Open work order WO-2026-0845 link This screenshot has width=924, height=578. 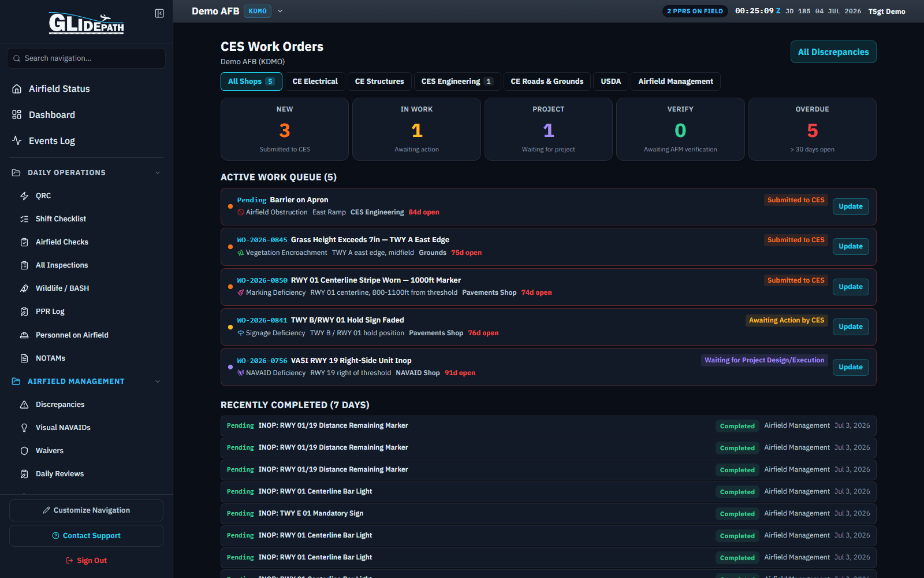262,240
